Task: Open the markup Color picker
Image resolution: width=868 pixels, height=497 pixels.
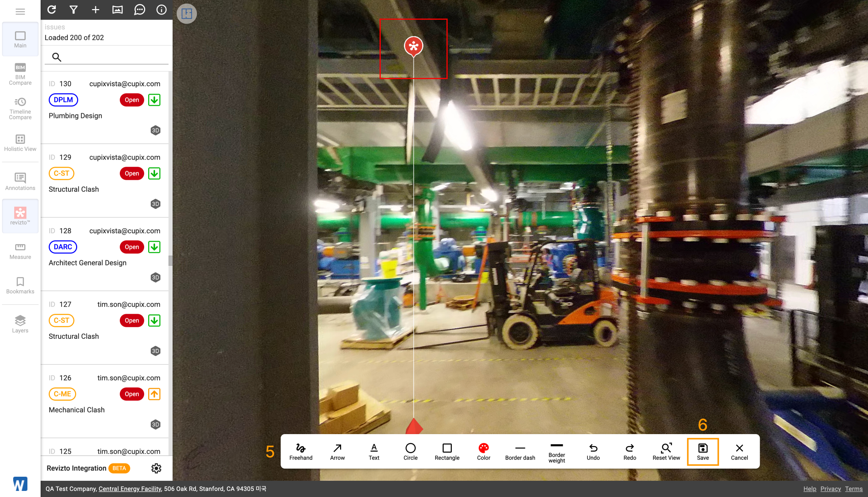Action: click(x=484, y=452)
